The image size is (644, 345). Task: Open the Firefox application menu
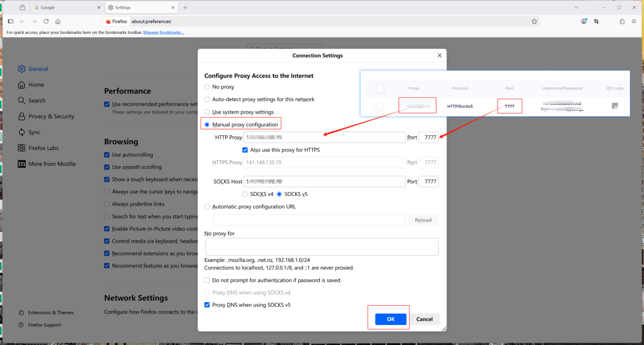pyautogui.click(x=634, y=21)
